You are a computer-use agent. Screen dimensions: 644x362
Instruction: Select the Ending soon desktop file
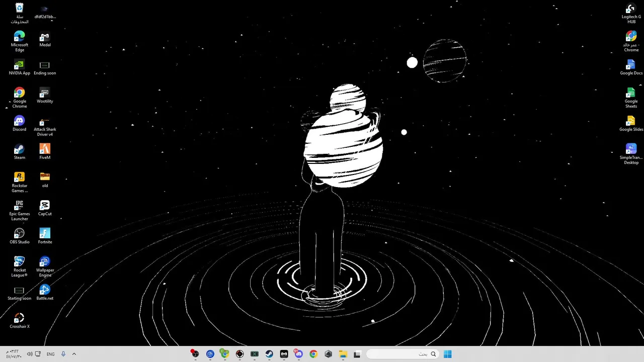(x=45, y=68)
